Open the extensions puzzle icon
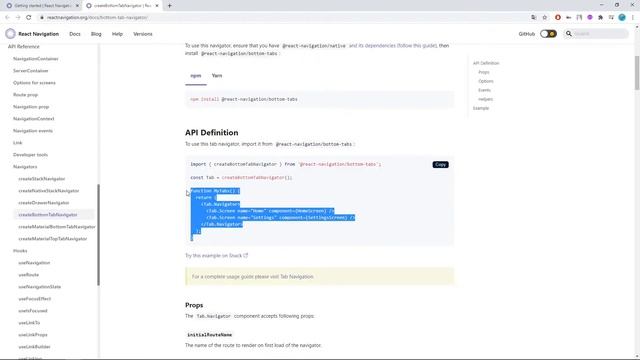The height and width of the screenshot is (360, 640). (600, 18)
